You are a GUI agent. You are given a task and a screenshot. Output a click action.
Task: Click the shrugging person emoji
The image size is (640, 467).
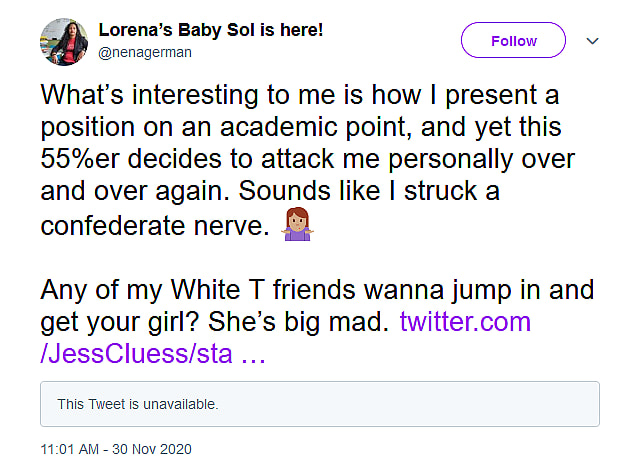coord(300,225)
